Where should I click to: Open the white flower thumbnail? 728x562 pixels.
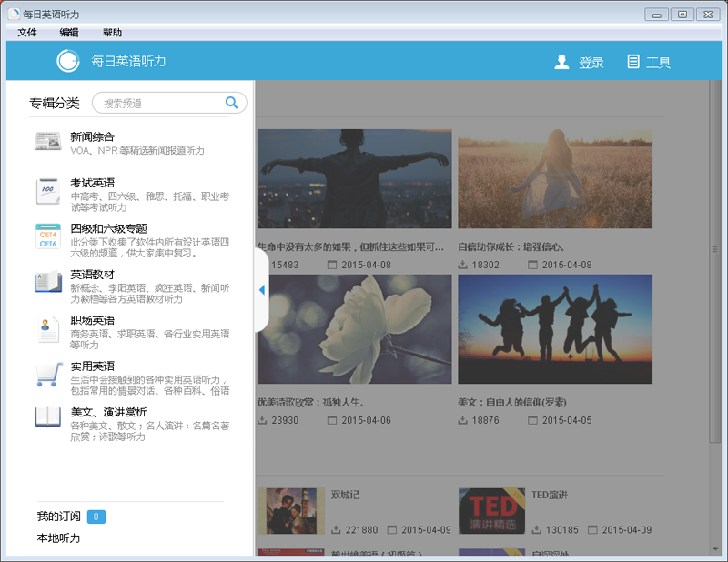tap(355, 329)
